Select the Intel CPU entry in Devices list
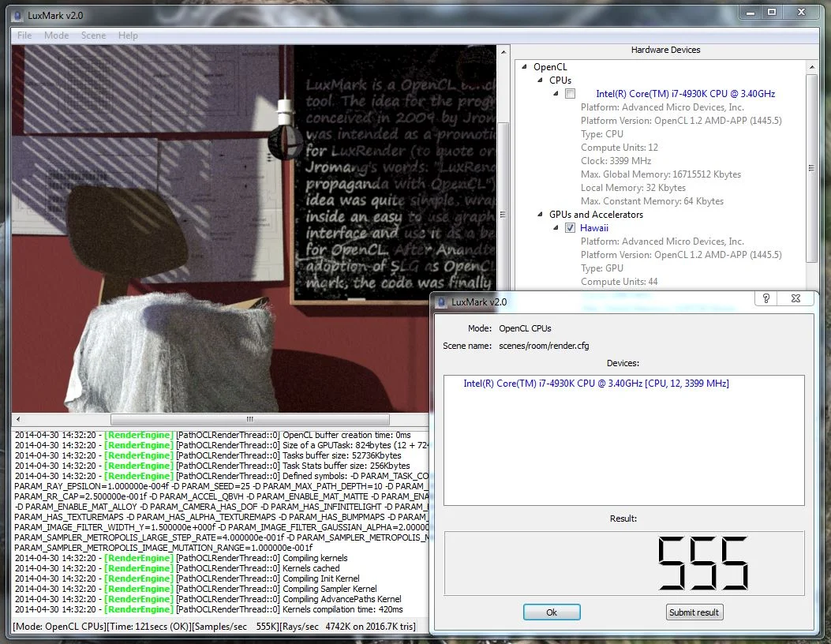The width and height of the screenshot is (831, 644). [x=597, y=384]
